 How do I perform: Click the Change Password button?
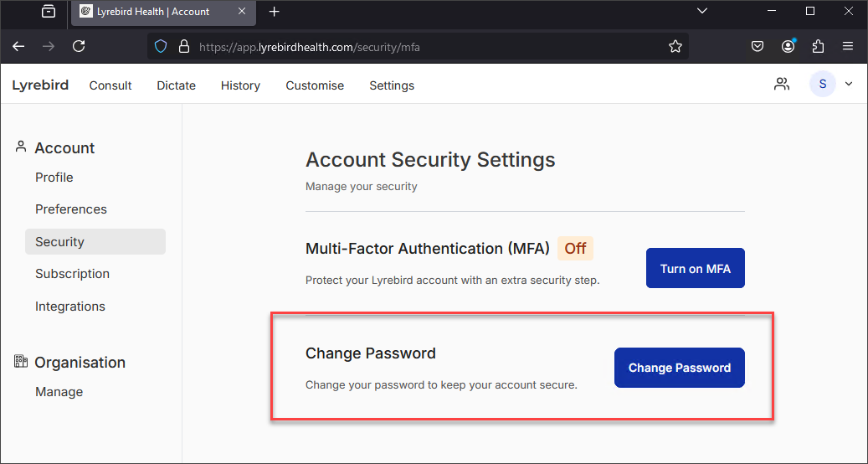click(679, 368)
